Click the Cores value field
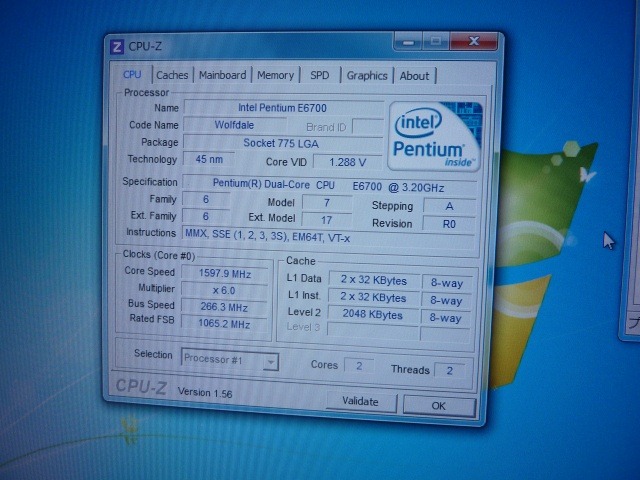The width and height of the screenshot is (640, 480). [x=359, y=366]
